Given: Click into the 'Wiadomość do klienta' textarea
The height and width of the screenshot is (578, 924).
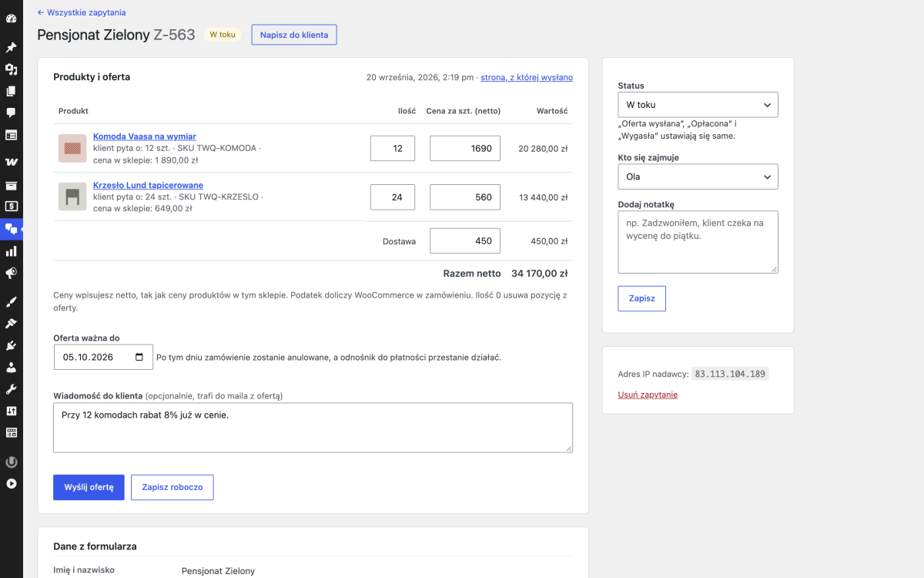Looking at the screenshot, I should (x=313, y=428).
